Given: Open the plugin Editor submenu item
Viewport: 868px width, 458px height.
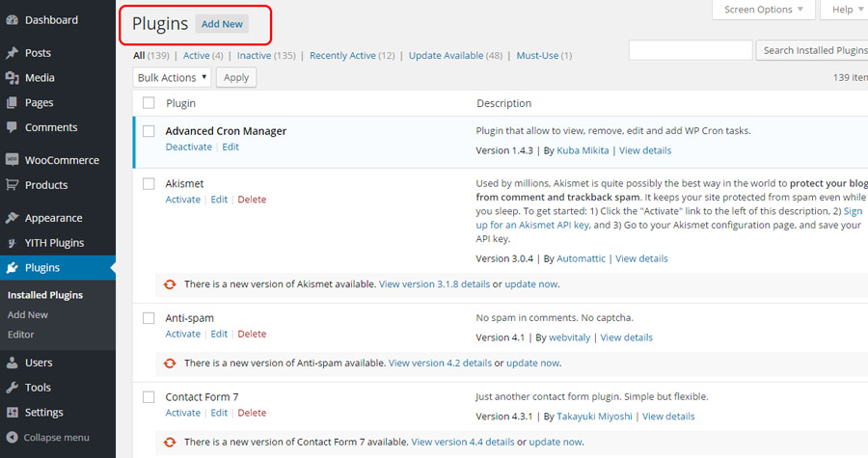Looking at the screenshot, I should tap(21, 335).
